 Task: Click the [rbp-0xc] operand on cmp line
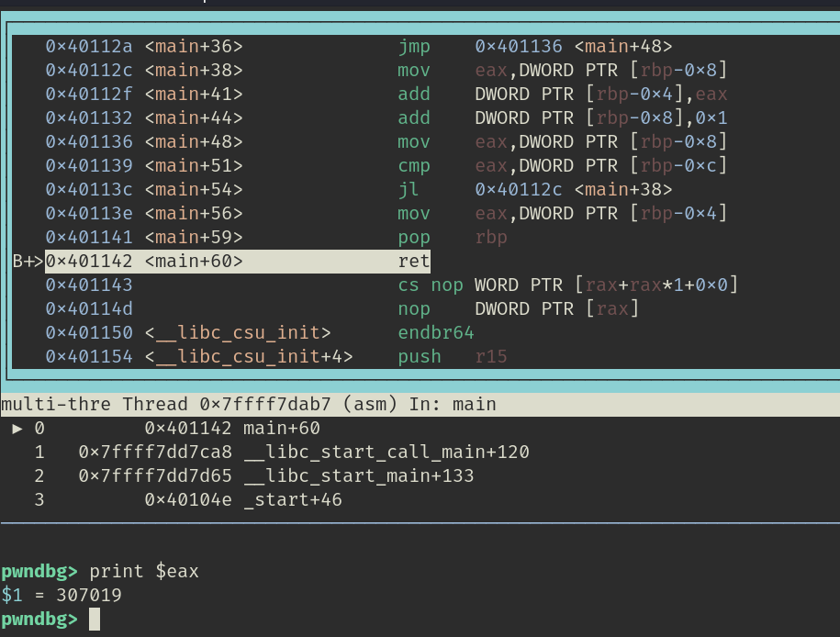pyautogui.click(x=678, y=165)
